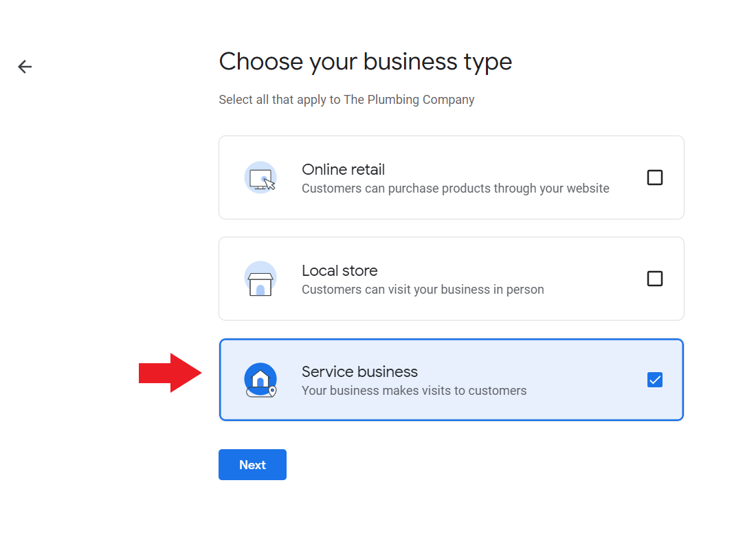Click the Online retail description text
Viewport: 756px width, 540px height.
[456, 188]
